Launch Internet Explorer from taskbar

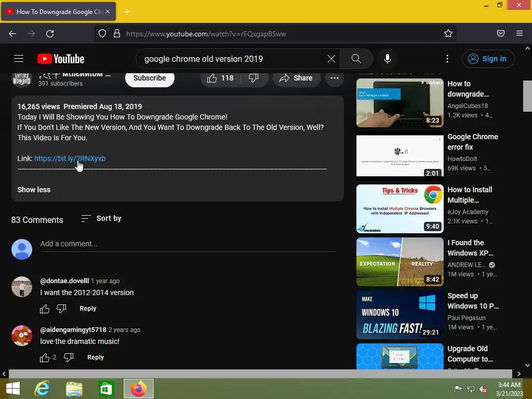pos(43,389)
